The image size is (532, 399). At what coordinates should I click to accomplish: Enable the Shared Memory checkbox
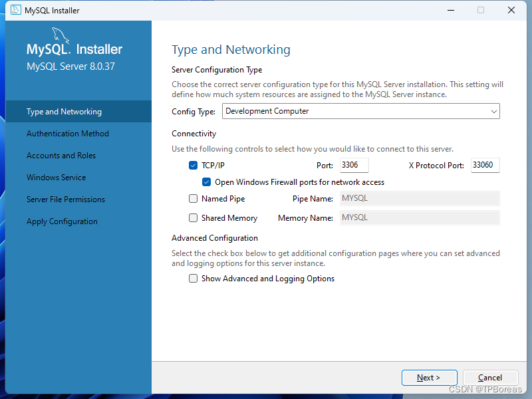coord(193,218)
